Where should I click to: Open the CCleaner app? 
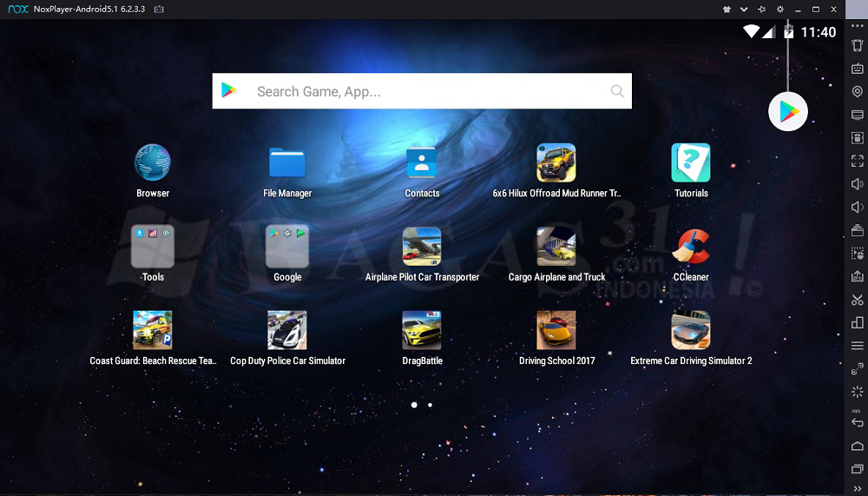(691, 247)
